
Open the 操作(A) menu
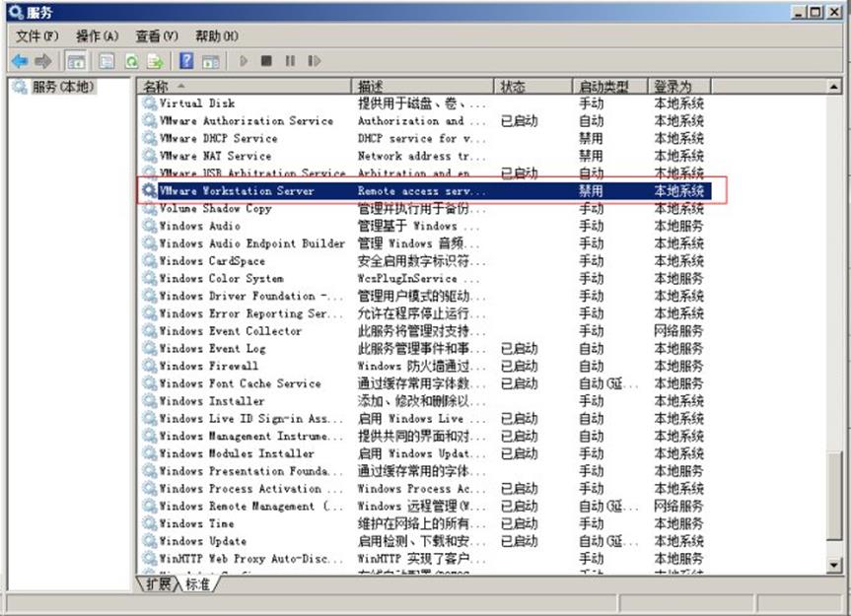tap(97, 35)
